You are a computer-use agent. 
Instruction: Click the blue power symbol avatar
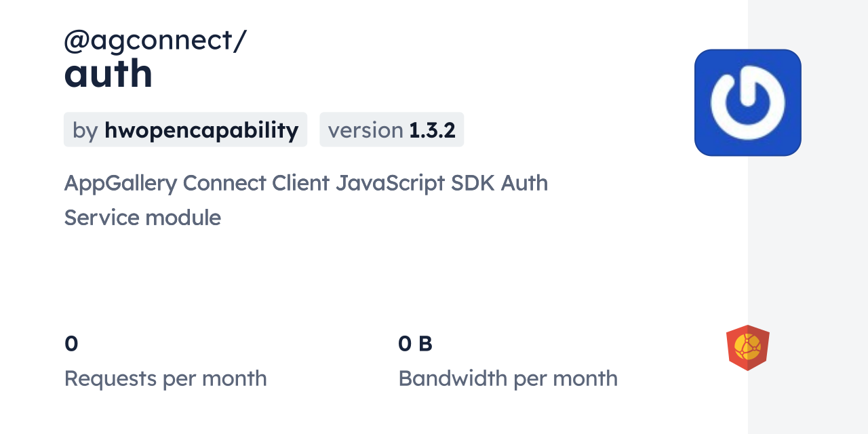click(x=747, y=102)
